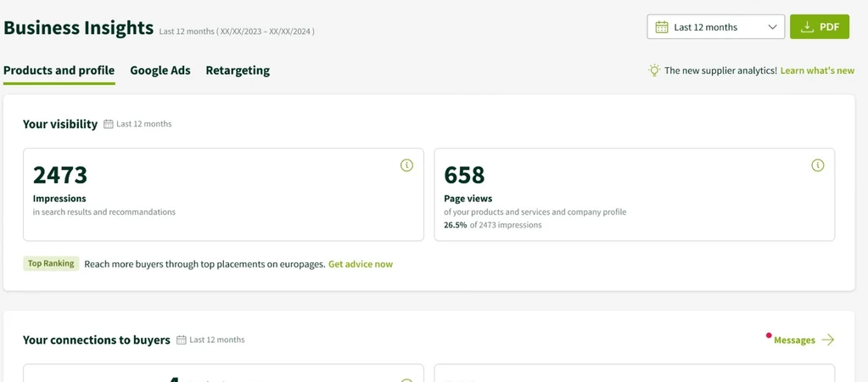Viewport: 868px width, 382px height.
Task: Click the arrow icon next to Messages
Action: click(x=827, y=340)
